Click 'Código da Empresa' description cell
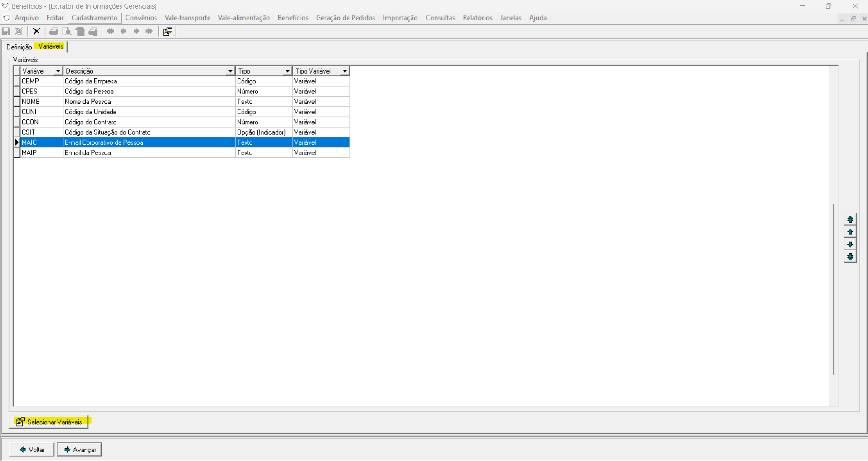868x461 pixels. 149,81
